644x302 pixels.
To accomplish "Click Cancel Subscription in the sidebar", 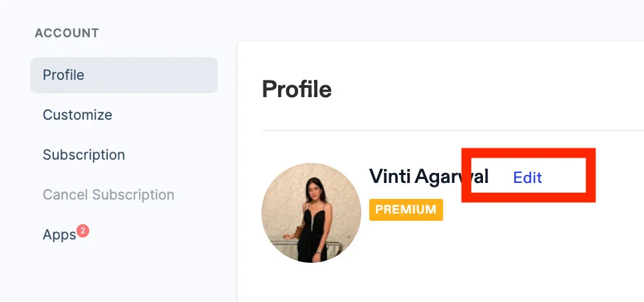I will [108, 195].
